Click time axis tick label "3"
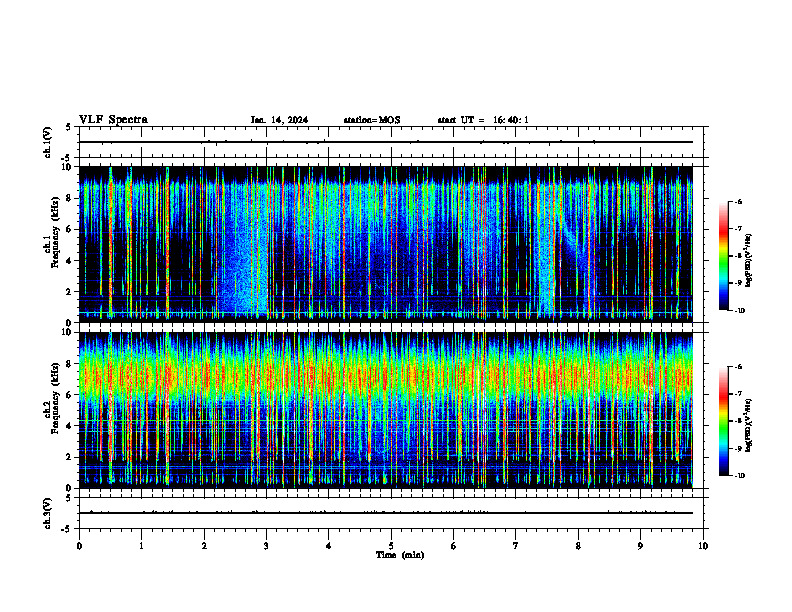792x612 pixels. (x=266, y=546)
